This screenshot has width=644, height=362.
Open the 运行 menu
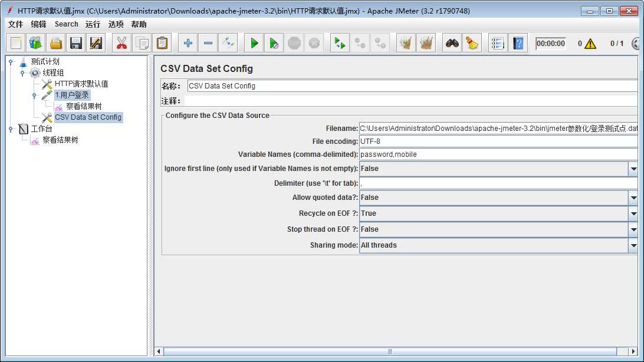(93, 24)
